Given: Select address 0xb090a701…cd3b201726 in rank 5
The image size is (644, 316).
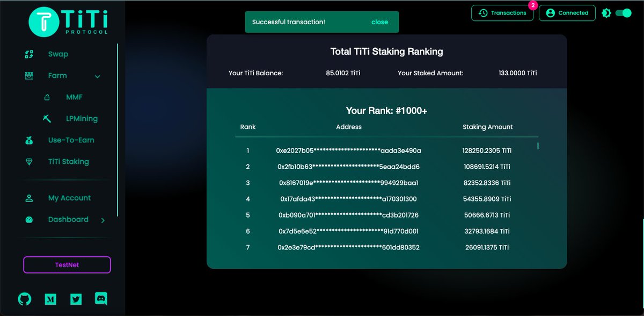Looking at the screenshot, I should (x=349, y=215).
